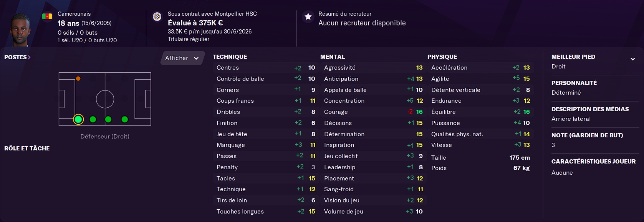
Task: Click the scout summary star icon
Action: (308, 17)
